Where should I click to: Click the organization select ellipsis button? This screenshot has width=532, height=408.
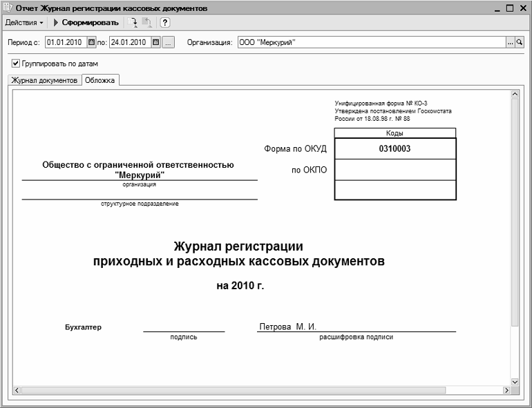[511, 42]
